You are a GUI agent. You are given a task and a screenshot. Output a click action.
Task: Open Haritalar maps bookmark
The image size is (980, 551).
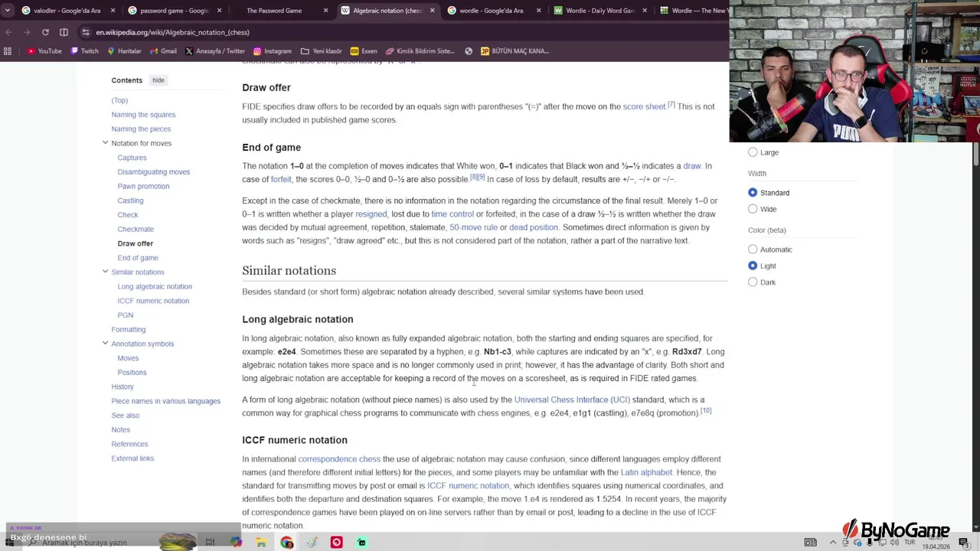124,51
